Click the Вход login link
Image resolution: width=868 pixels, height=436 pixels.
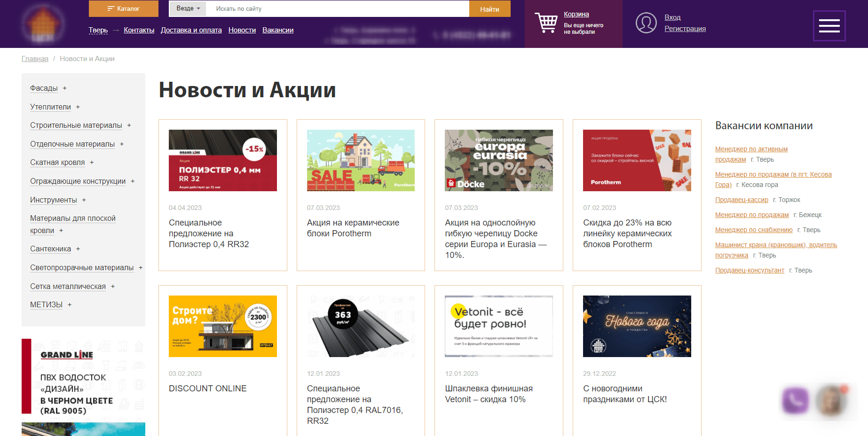pyautogui.click(x=672, y=17)
